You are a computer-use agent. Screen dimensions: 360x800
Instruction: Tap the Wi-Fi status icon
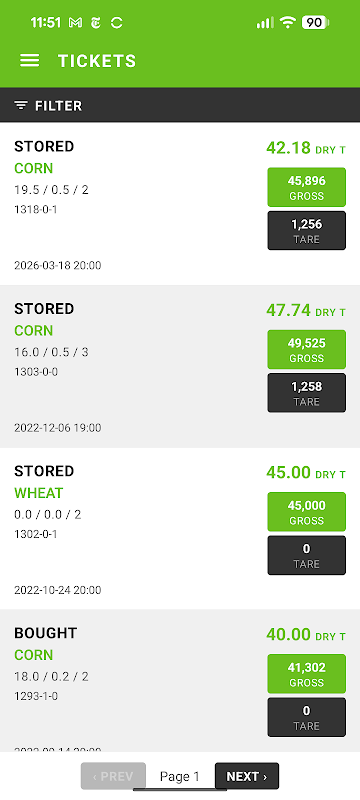(288, 22)
